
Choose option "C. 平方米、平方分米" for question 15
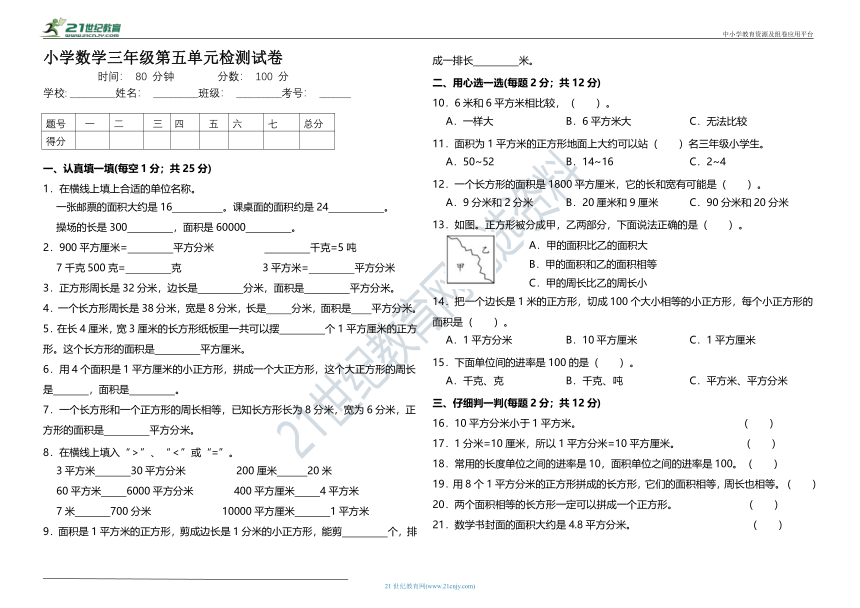(x=738, y=381)
